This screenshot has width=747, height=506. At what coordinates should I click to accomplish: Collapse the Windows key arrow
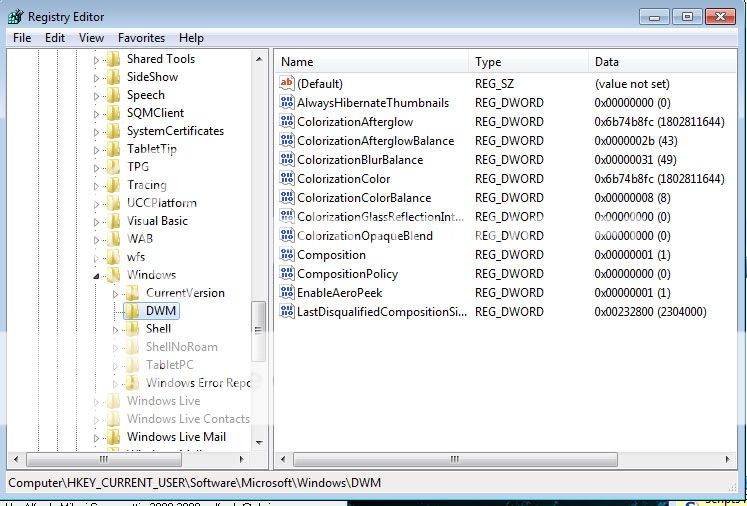click(x=96, y=275)
